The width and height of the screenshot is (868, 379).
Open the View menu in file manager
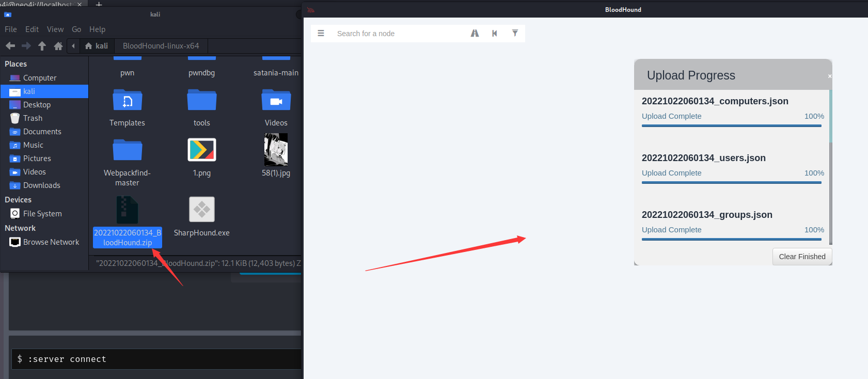55,29
